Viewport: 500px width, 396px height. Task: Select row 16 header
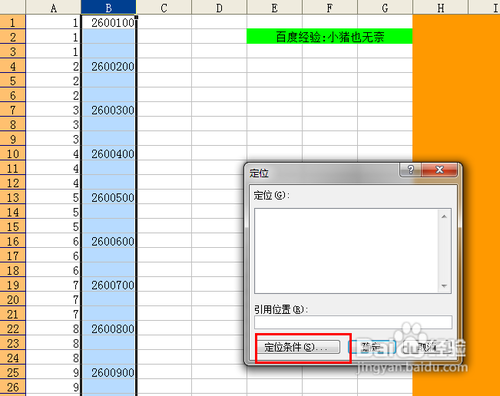point(13,241)
